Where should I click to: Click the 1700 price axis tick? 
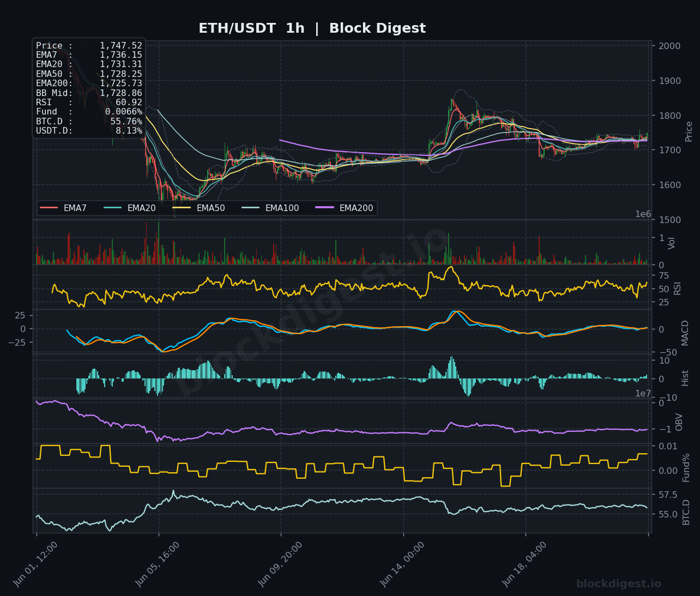pyautogui.click(x=669, y=150)
